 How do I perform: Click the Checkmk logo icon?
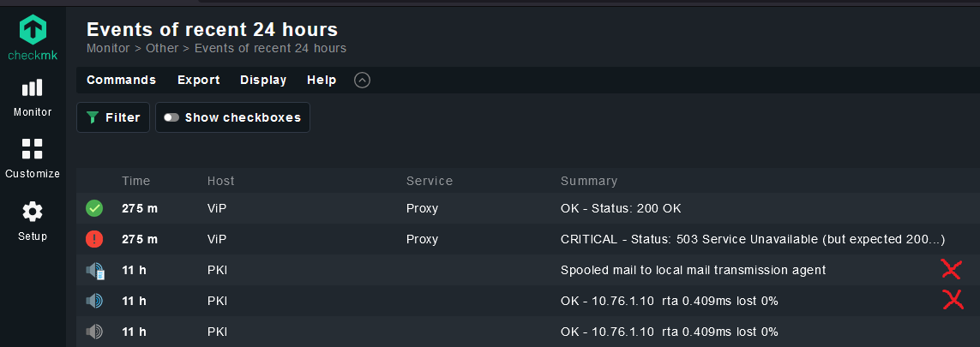point(33,30)
